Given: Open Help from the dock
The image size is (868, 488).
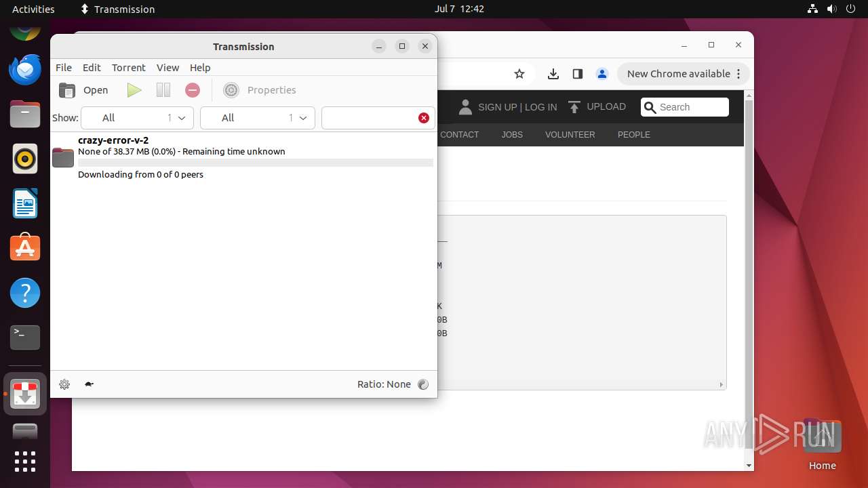Looking at the screenshot, I should 25,293.
